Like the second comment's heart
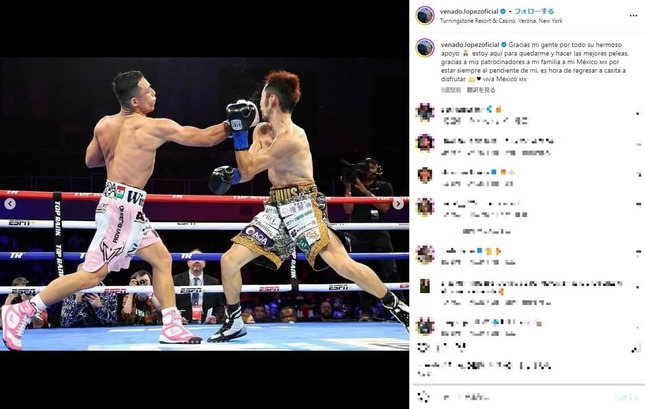This screenshot has width=645, height=409. point(638,144)
